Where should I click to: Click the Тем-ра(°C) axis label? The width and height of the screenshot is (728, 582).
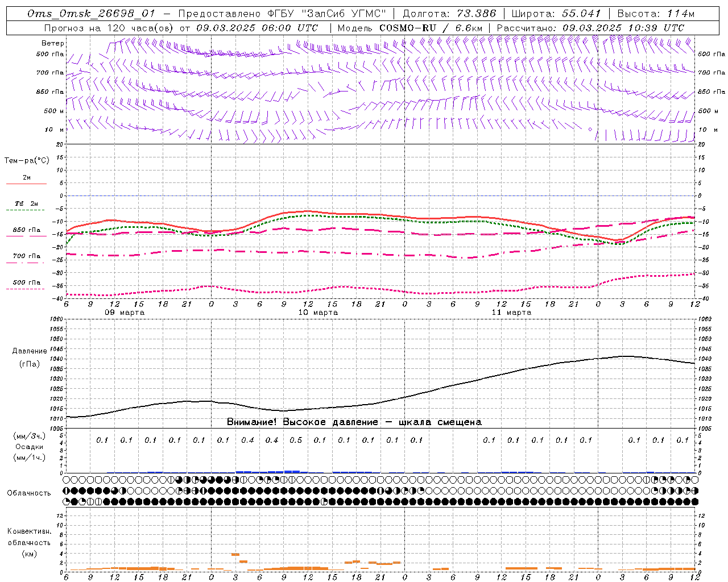tap(27, 161)
